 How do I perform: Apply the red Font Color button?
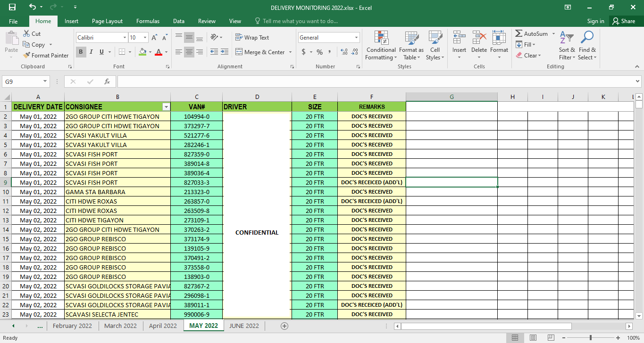click(x=159, y=52)
